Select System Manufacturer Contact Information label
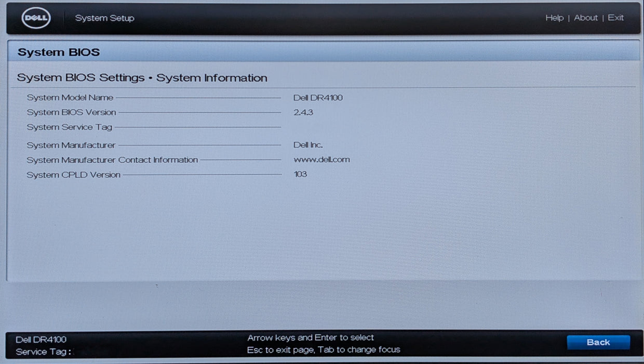644x364 pixels. (112, 160)
